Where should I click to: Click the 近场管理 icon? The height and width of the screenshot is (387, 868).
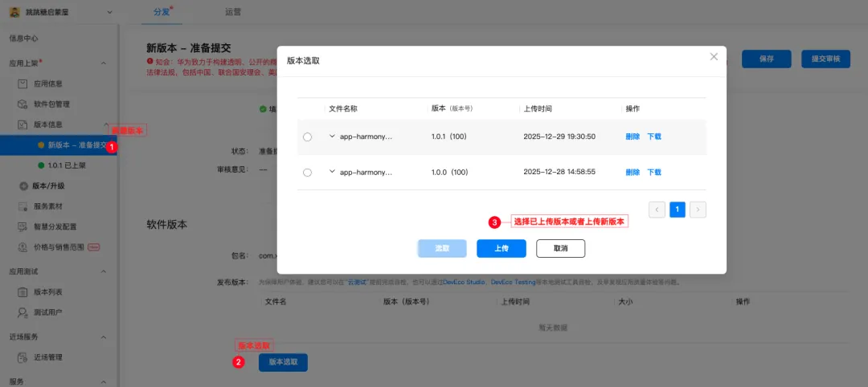click(23, 357)
